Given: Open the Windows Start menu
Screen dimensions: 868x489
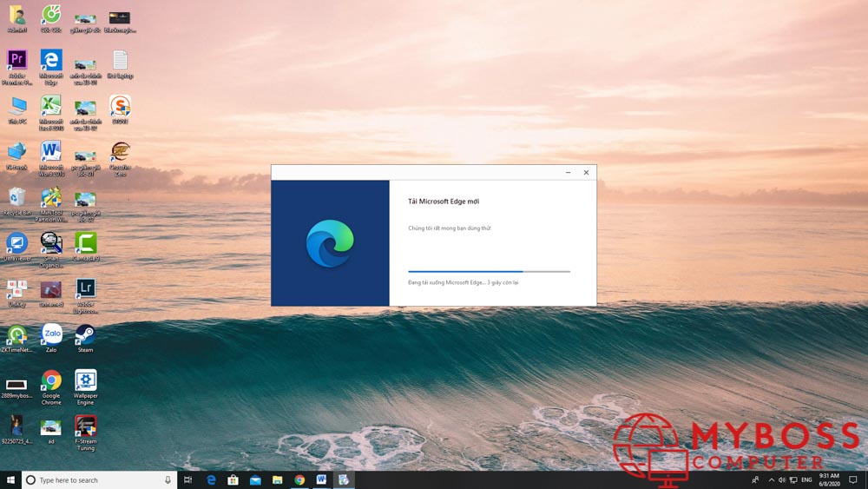Looking at the screenshot, I should pyautogui.click(x=10, y=479).
